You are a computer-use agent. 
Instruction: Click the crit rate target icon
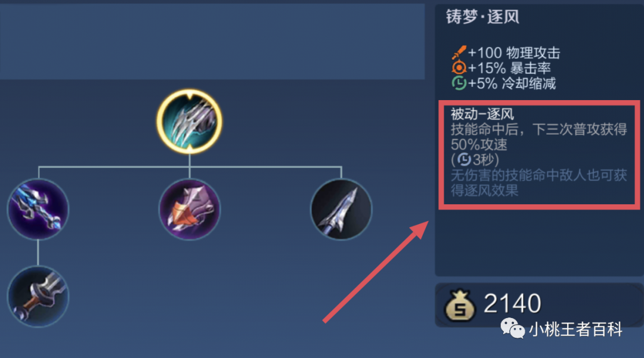pyautogui.click(x=459, y=68)
